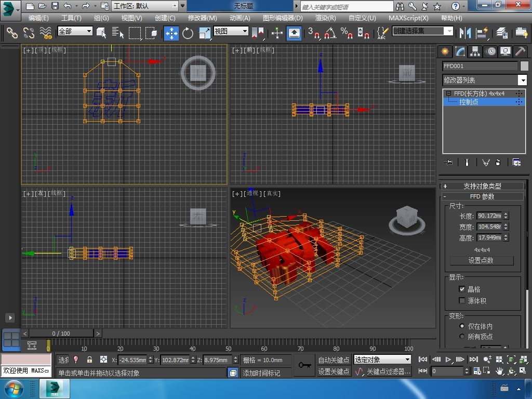Click the Play Animation button

tap(448, 360)
